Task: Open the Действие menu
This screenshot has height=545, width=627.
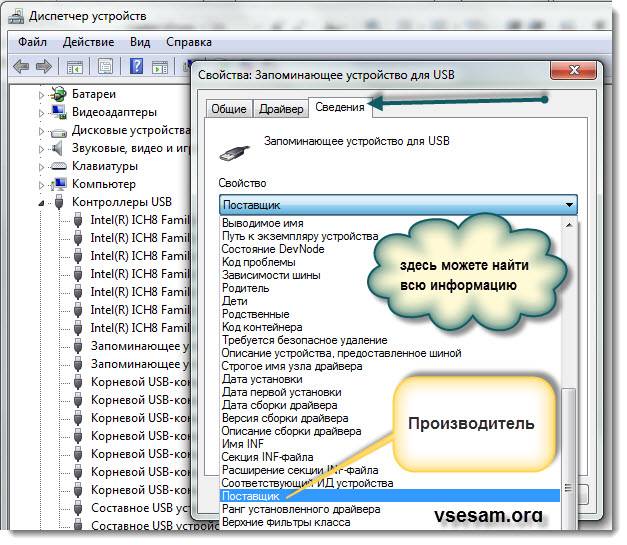Action: [88, 42]
